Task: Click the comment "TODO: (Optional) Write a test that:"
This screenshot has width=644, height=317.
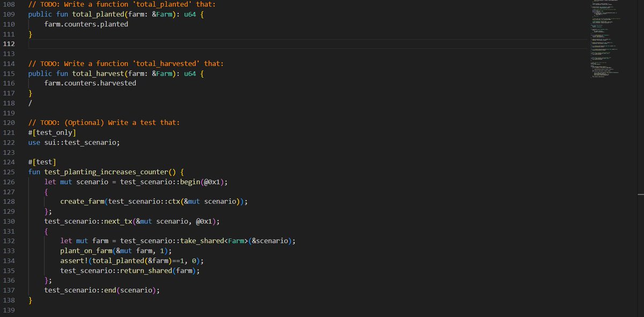Action: tap(104, 122)
